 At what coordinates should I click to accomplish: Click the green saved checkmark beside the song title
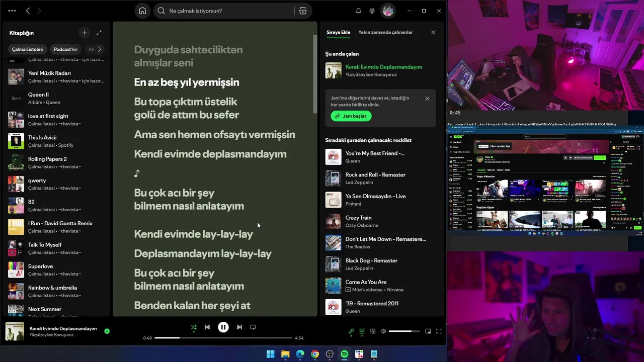(107, 331)
